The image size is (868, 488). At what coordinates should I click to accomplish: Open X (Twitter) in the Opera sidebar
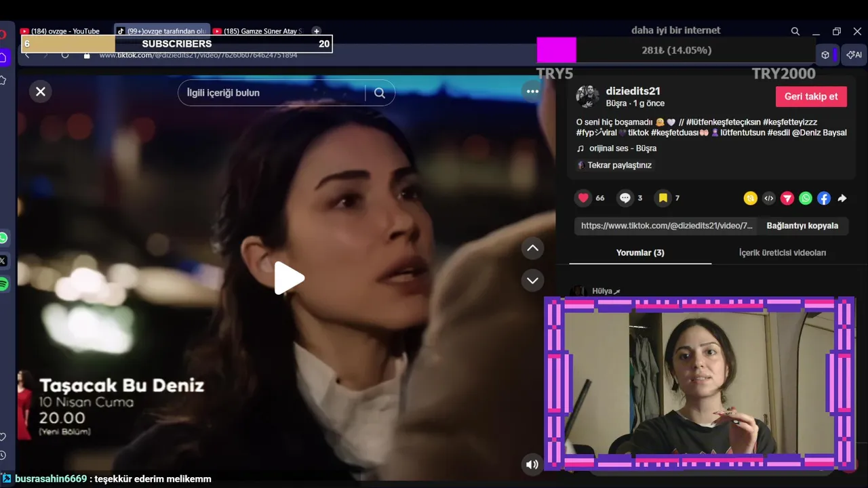point(3,260)
